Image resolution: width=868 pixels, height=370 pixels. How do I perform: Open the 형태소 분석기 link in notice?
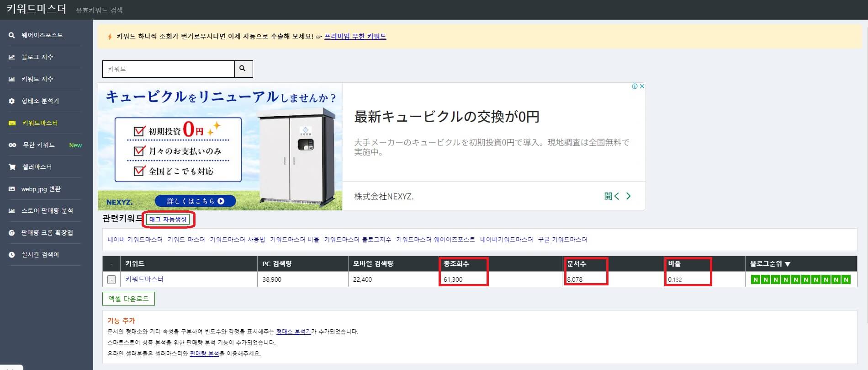coord(294,332)
